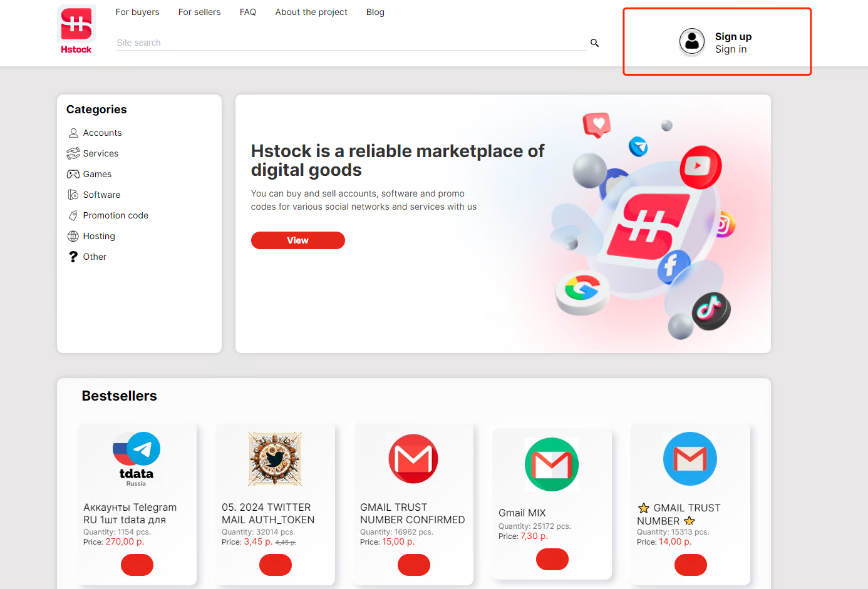Click the Categories heading
Image resolution: width=868 pixels, height=589 pixels.
[96, 110]
